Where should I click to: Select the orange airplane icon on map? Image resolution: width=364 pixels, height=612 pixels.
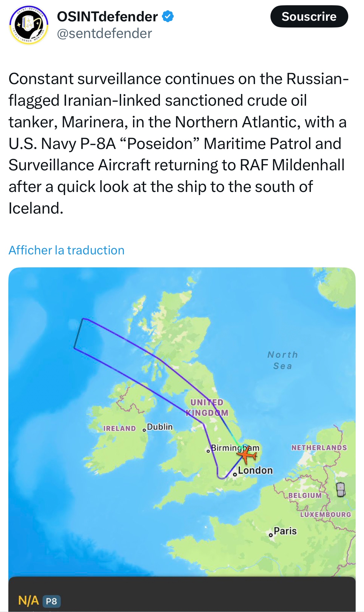click(x=246, y=455)
